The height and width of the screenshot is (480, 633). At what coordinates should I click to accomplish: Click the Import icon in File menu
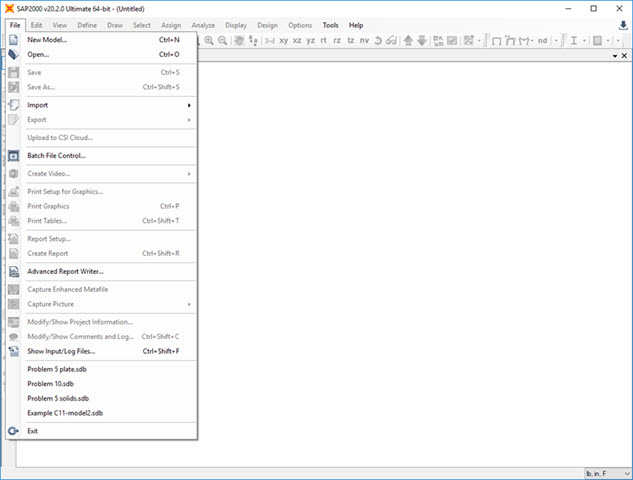pos(13,105)
